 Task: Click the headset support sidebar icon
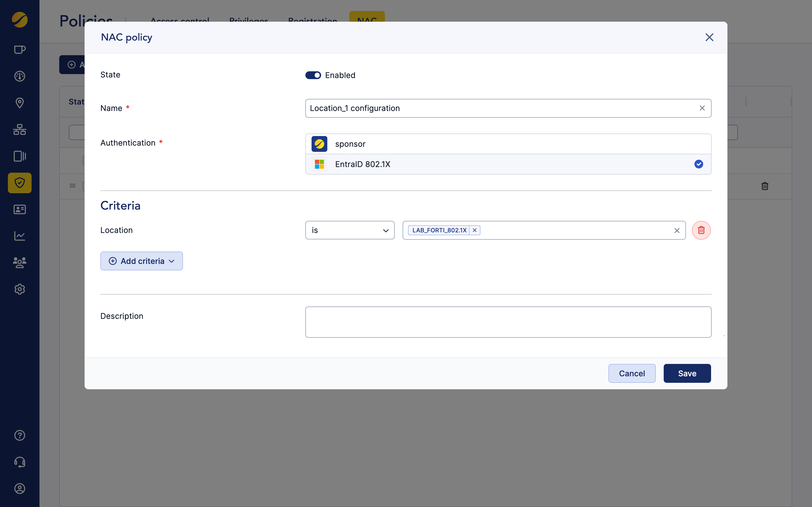click(x=19, y=462)
